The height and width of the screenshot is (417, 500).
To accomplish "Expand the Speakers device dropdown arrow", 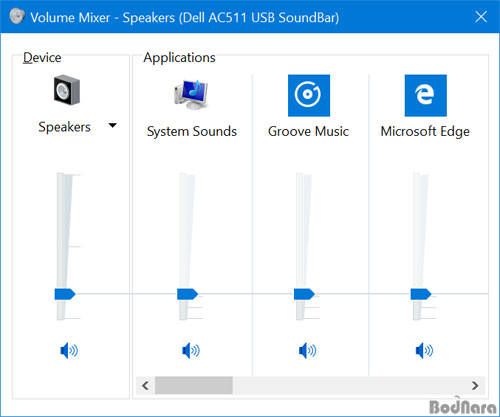I will [x=113, y=126].
